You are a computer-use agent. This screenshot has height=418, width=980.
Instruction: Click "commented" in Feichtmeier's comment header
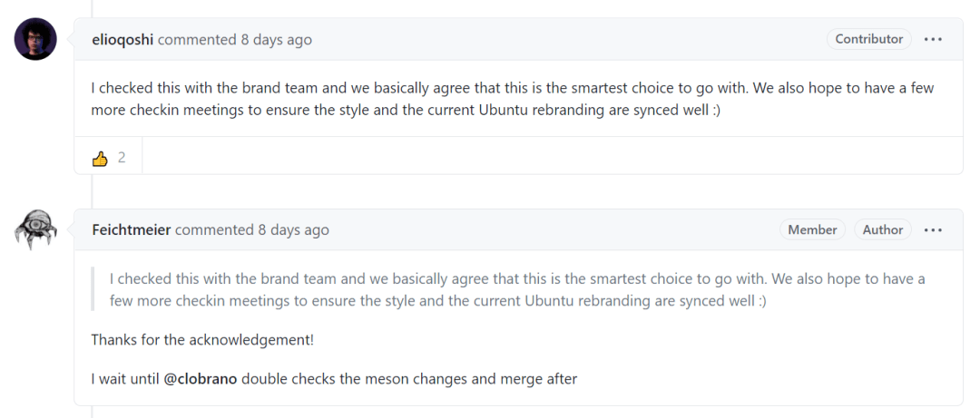[214, 230]
